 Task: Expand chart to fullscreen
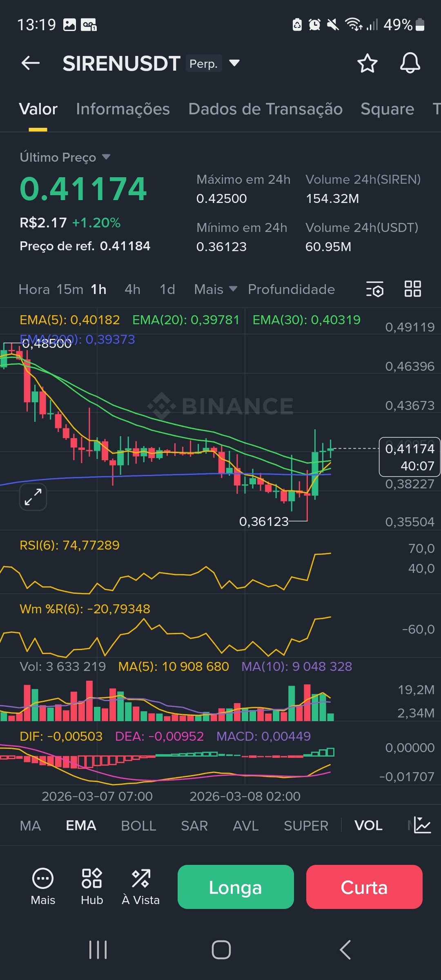(33, 497)
